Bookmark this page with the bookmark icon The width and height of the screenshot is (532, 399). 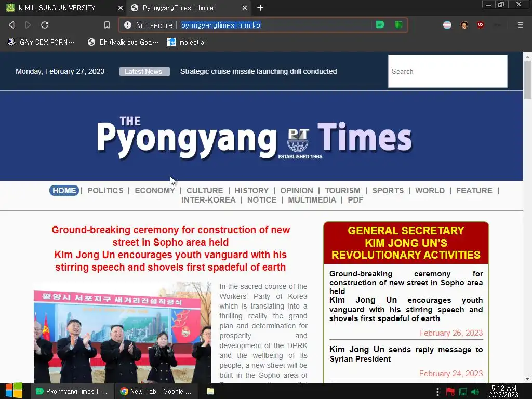click(107, 25)
